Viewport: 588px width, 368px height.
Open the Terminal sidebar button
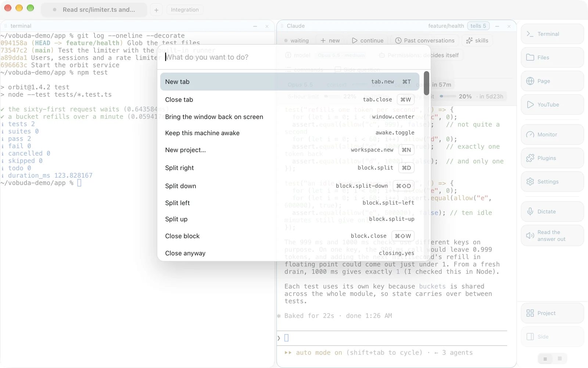(x=552, y=34)
